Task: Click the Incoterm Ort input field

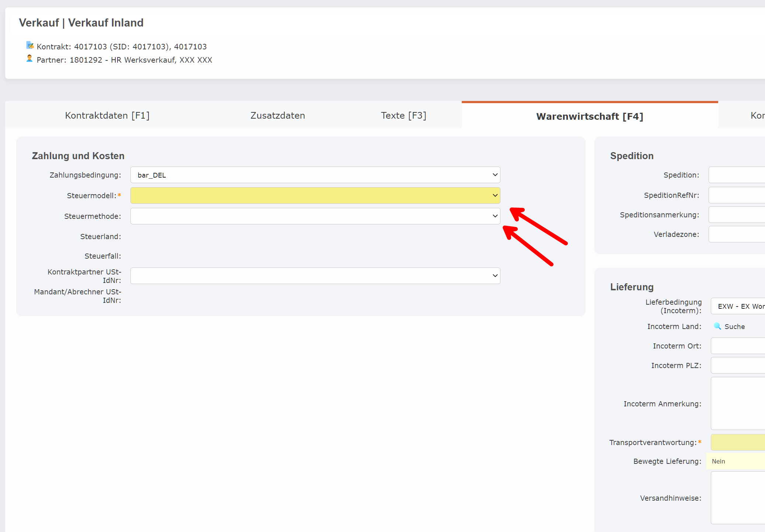Action: 738,346
